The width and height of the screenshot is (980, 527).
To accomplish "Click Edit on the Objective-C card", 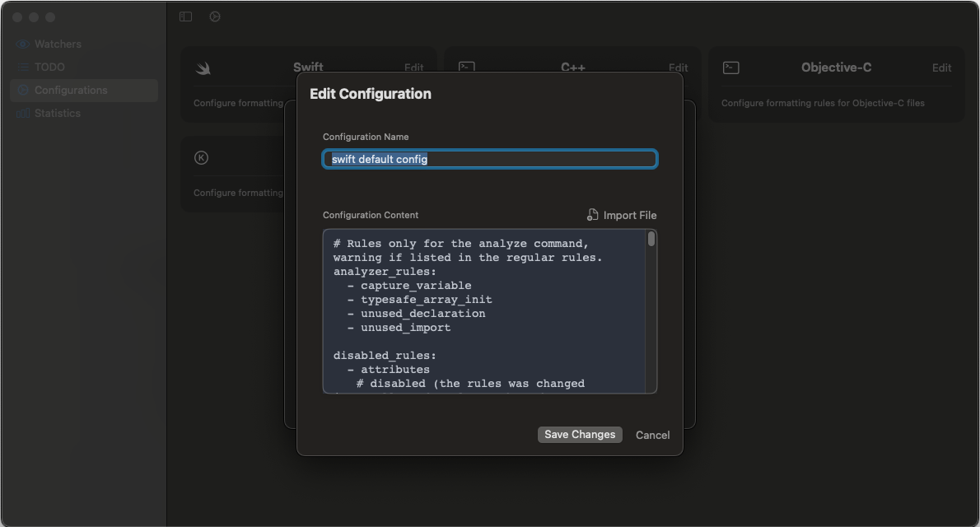I will click(941, 68).
